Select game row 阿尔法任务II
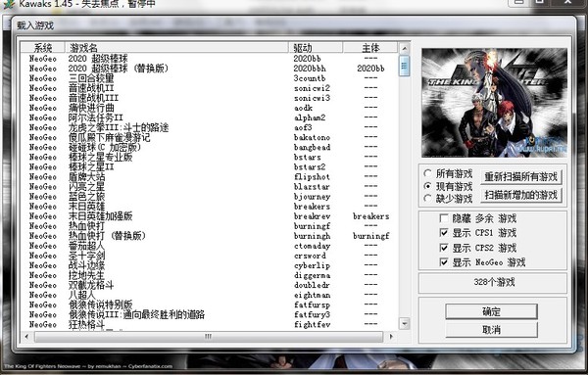 click(x=209, y=117)
